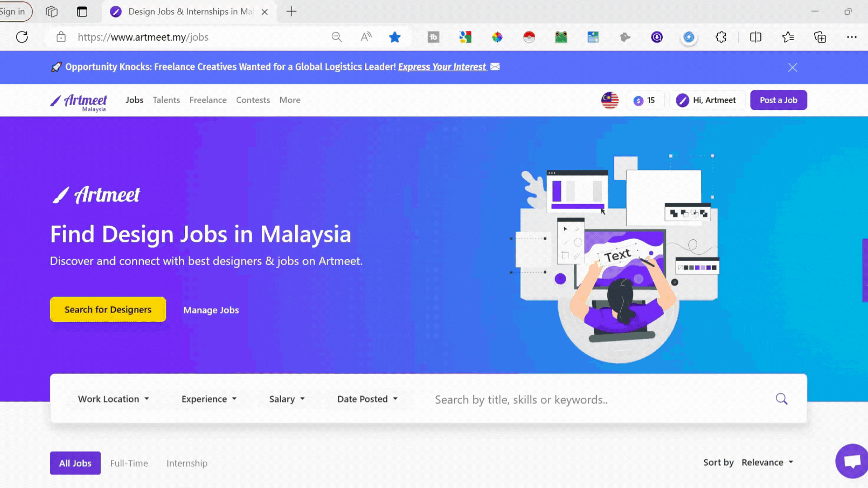The height and width of the screenshot is (488, 868).
Task: Open the Hi, Artmeet account menu
Action: coord(707,100)
